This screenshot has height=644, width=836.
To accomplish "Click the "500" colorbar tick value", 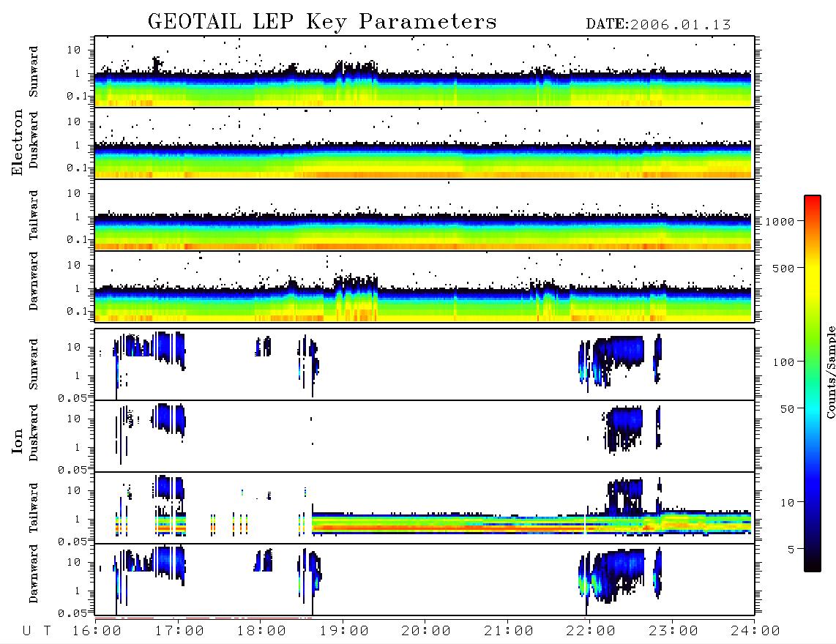I will [x=784, y=269].
